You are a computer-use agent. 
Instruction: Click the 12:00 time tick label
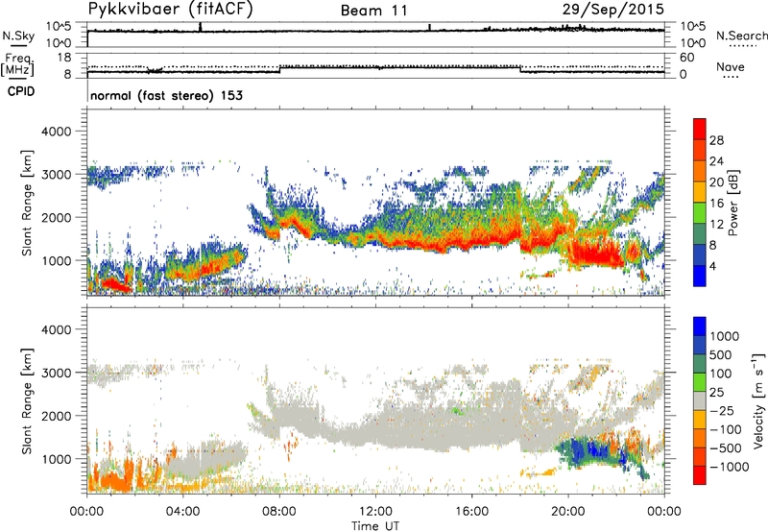pyautogui.click(x=375, y=512)
